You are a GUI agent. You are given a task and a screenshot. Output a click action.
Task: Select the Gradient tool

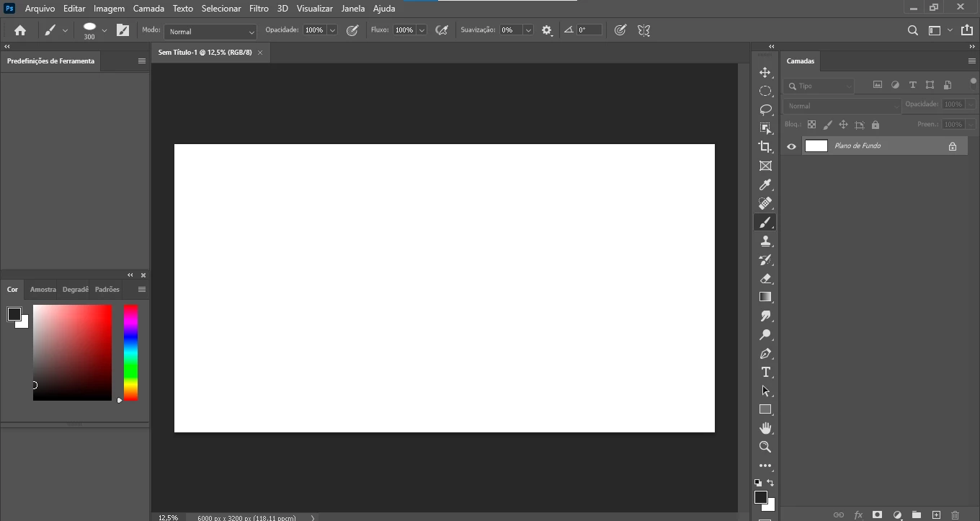765,297
